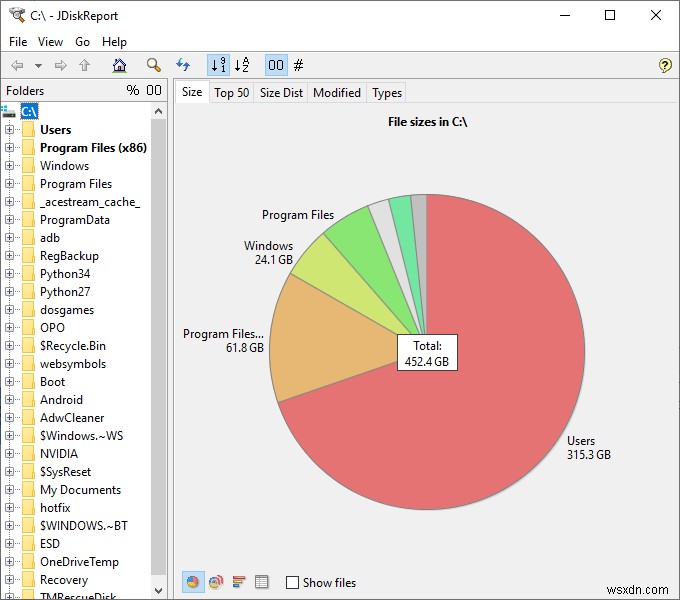The width and height of the screenshot is (680, 600).
Task: Open the View menu
Action: coord(50,42)
